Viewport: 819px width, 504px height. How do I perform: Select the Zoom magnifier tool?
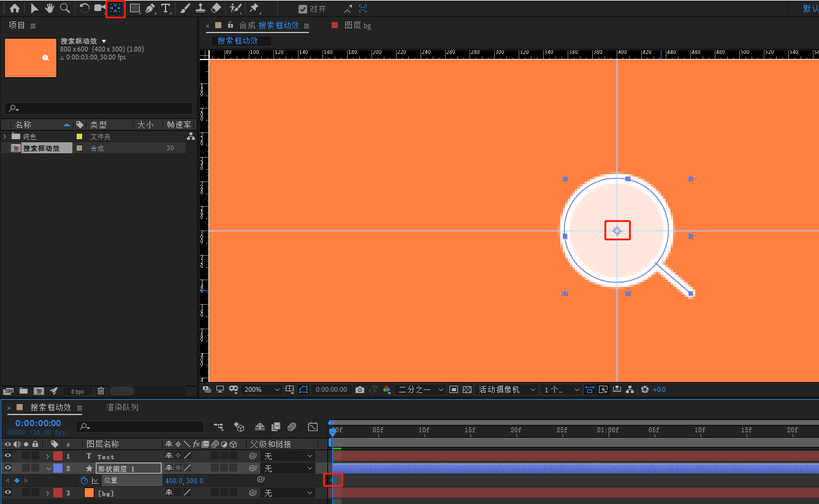(x=64, y=9)
